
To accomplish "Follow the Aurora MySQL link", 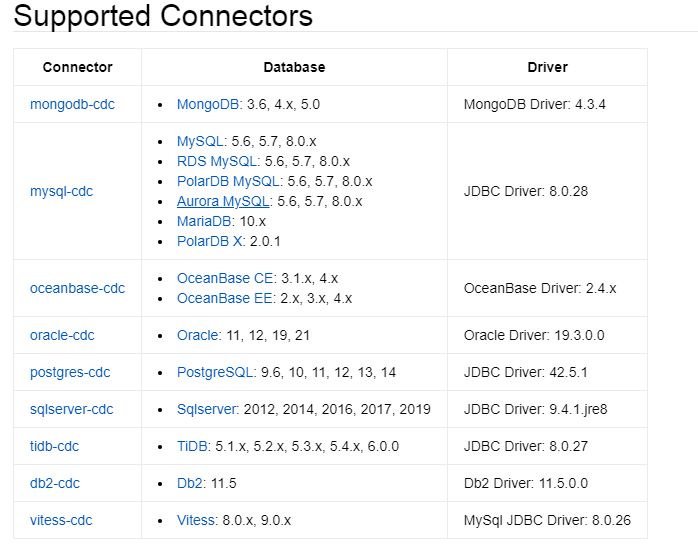I will pyautogui.click(x=224, y=201).
